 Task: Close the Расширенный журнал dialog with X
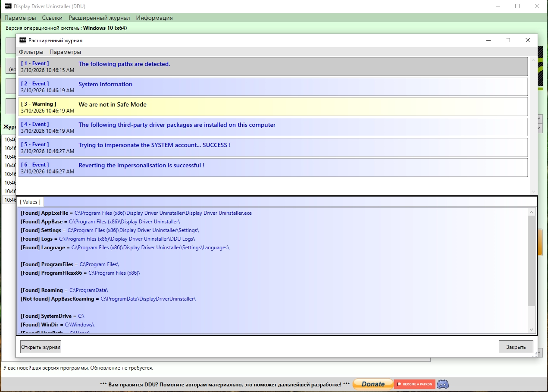point(528,40)
